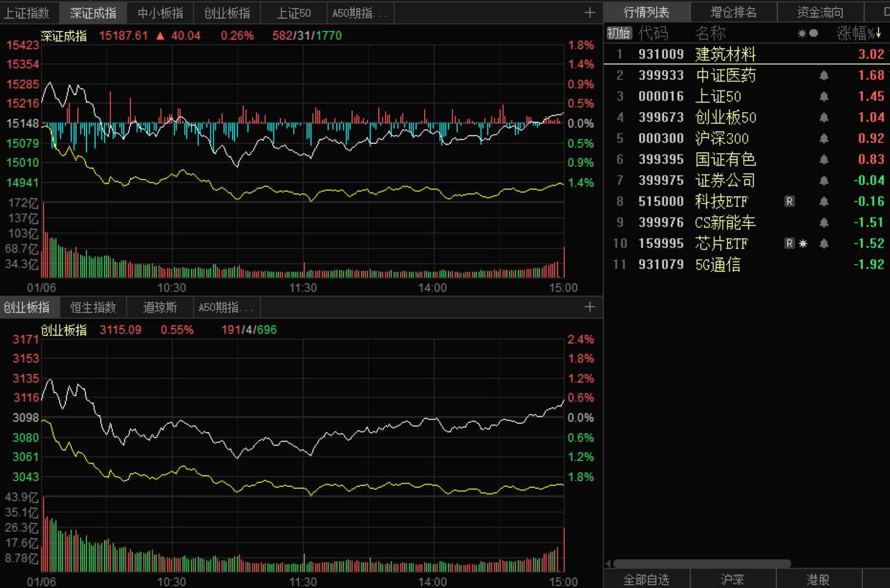Open the top panel 创业板指 tab
Screen dimensions: 890x588
pyautogui.click(x=227, y=13)
